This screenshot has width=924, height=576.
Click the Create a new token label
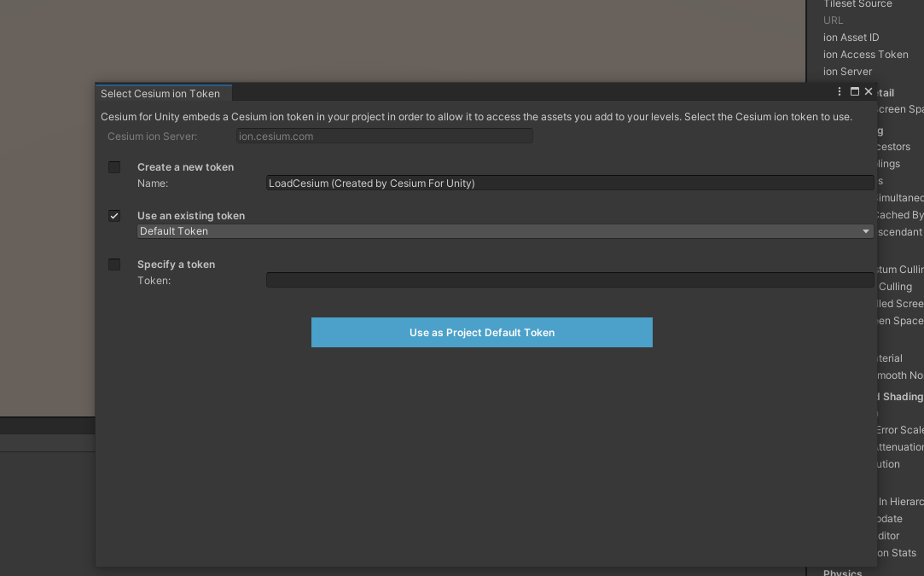(x=186, y=167)
